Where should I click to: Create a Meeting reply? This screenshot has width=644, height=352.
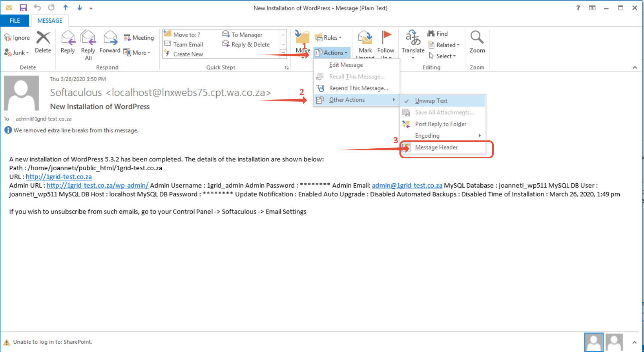coord(139,38)
